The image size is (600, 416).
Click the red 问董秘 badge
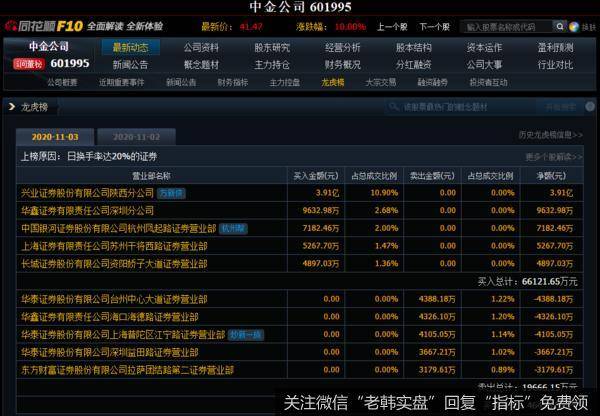coord(29,64)
